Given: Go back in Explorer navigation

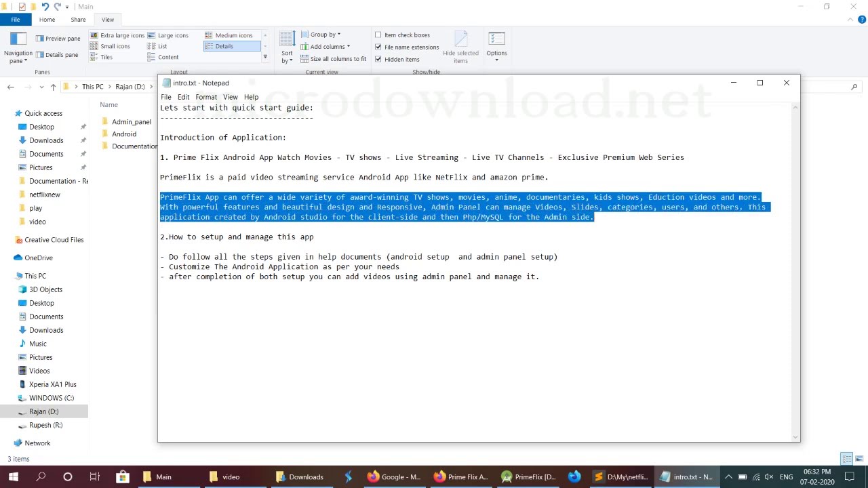Looking at the screenshot, I should [x=10, y=87].
